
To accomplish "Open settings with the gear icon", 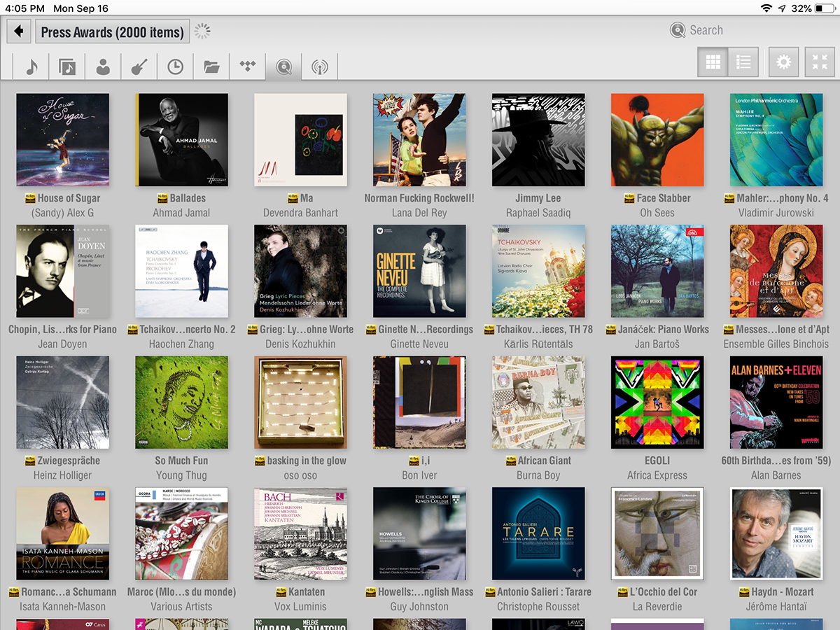I will point(783,62).
